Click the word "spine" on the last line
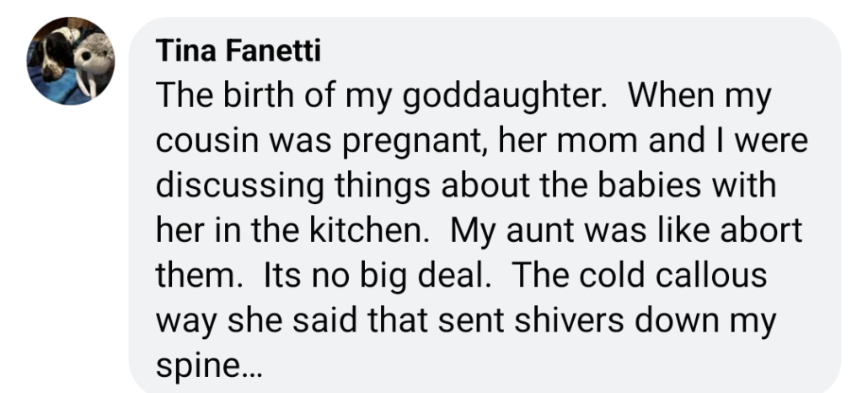The height and width of the screenshot is (393, 868). (x=197, y=369)
